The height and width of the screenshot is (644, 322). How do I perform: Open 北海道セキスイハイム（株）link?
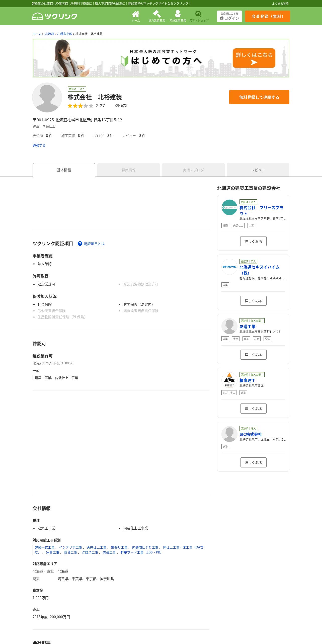coord(260,270)
